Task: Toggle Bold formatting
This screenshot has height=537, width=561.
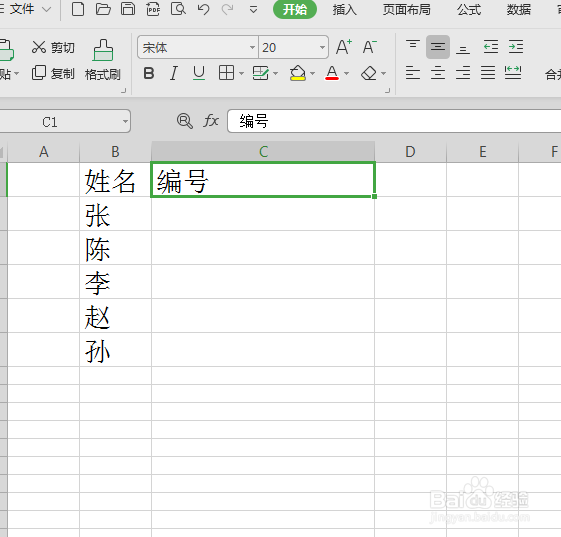Action: point(149,73)
